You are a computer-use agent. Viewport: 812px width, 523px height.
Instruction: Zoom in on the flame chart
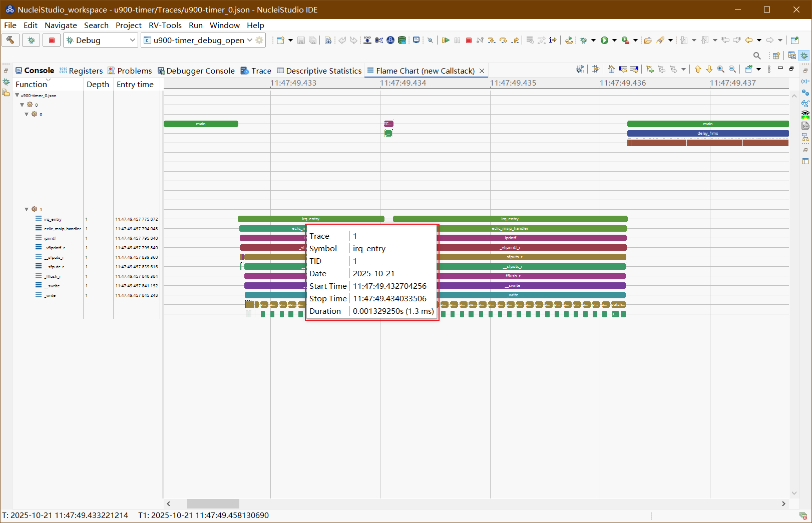[721, 70]
